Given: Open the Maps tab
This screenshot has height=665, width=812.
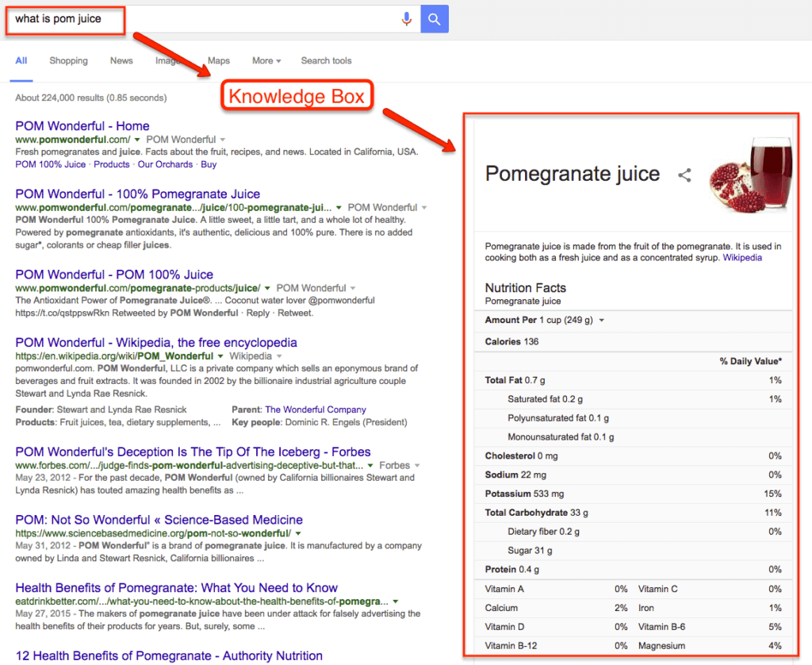Looking at the screenshot, I should 219,60.
